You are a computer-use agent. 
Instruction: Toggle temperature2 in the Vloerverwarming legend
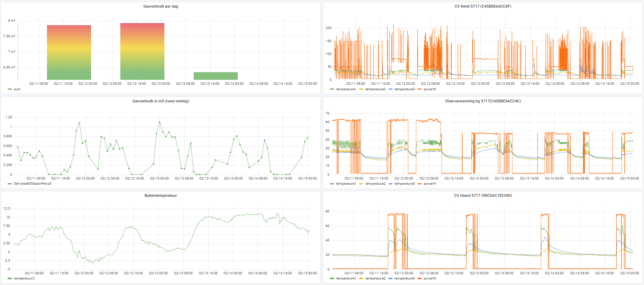point(375,184)
